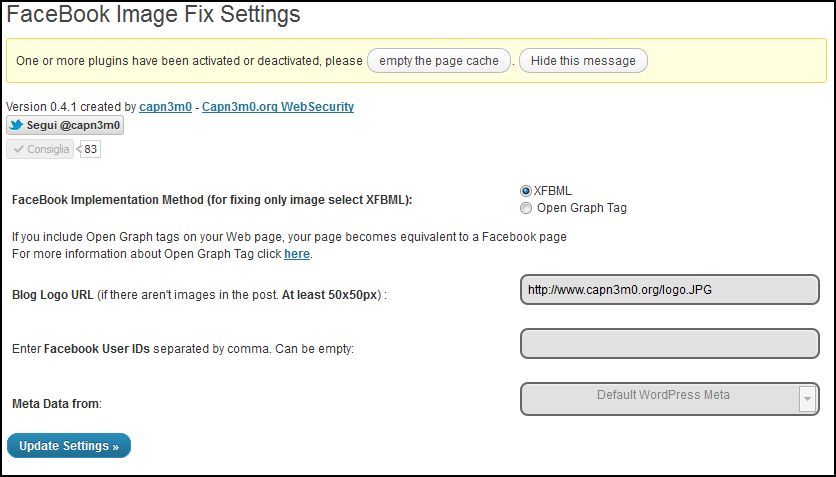Click the Default WordPress Meta combo box
Viewport: 836px width, 477px height.
670,399
